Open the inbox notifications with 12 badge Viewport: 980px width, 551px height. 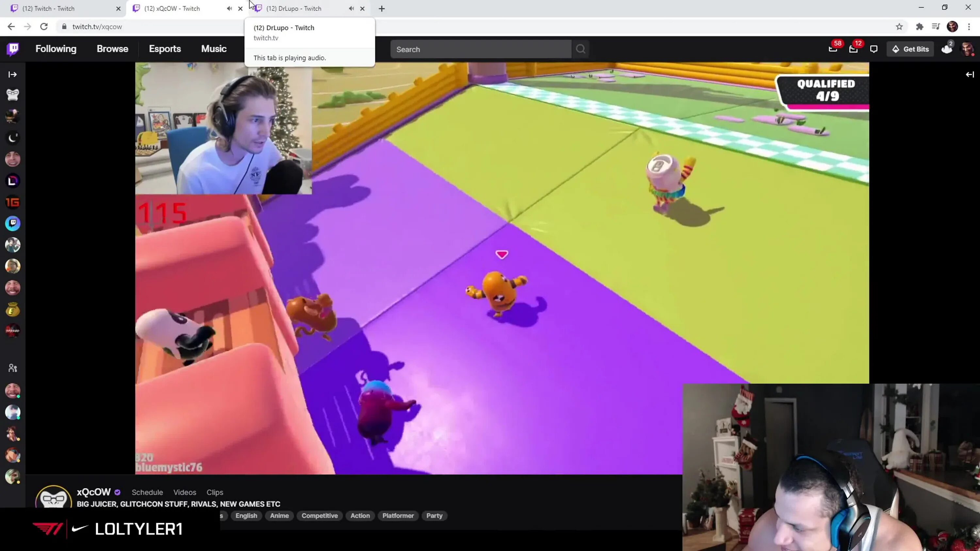coord(853,49)
